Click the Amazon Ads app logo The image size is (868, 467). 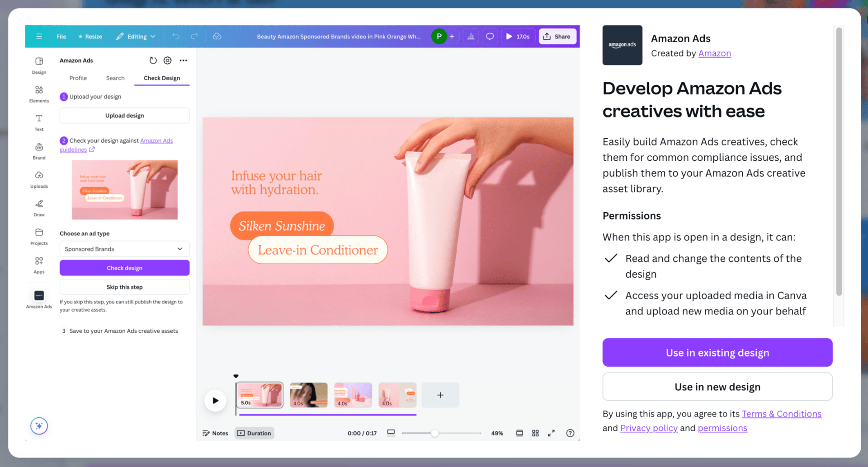[x=623, y=45]
